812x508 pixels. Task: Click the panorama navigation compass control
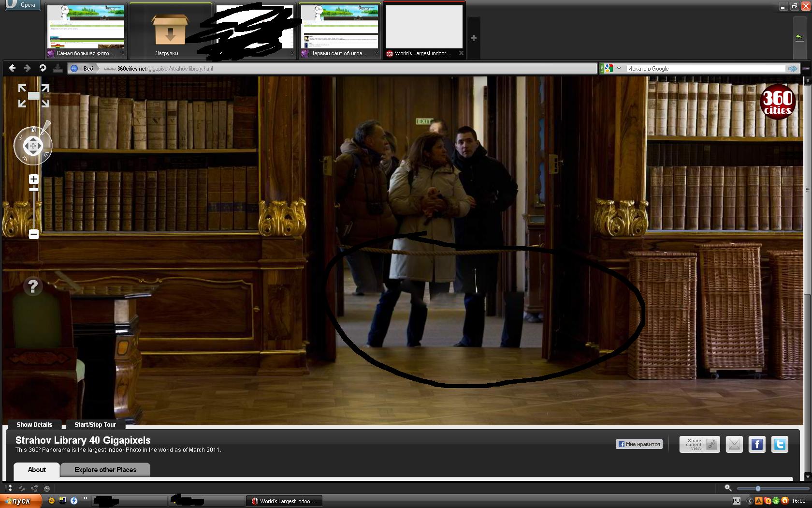pyautogui.click(x=33, y=146)
